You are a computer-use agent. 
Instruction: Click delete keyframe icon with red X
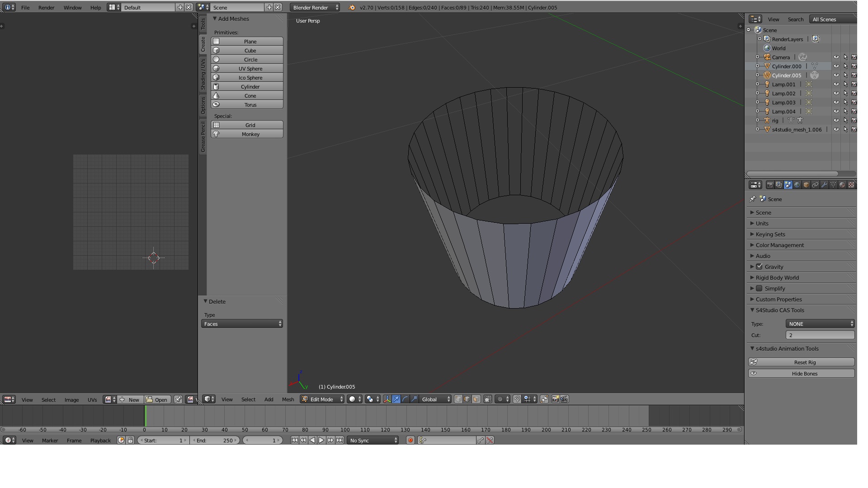(x=490, y=440)
